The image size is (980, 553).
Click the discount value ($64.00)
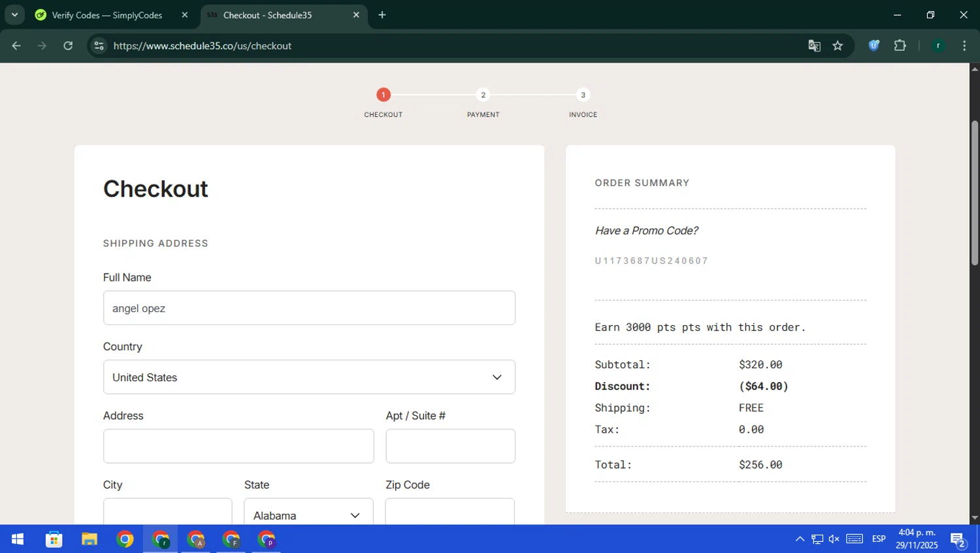tap(763, 387)
